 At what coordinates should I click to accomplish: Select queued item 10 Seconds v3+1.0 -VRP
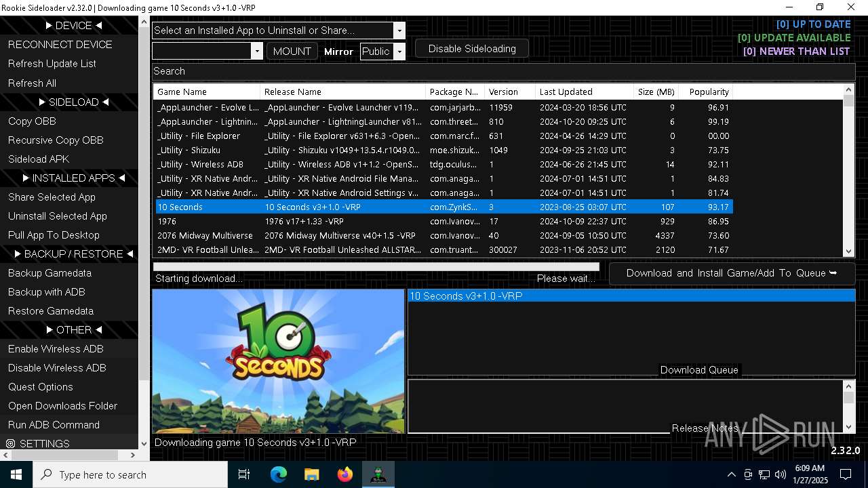pos(631,296)
